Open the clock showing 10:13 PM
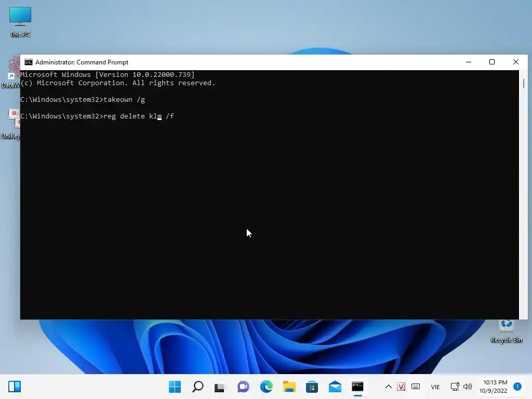 tap(494, 387)
